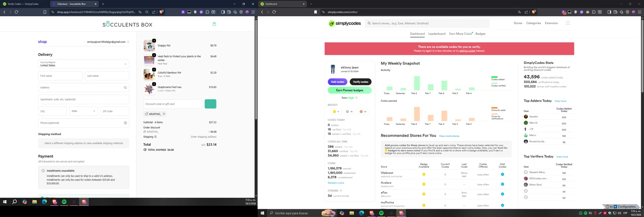The height and width of the screenshot is (217, 644).
Task: Click the ZIP code field
Action: click(x=115, y=111)
